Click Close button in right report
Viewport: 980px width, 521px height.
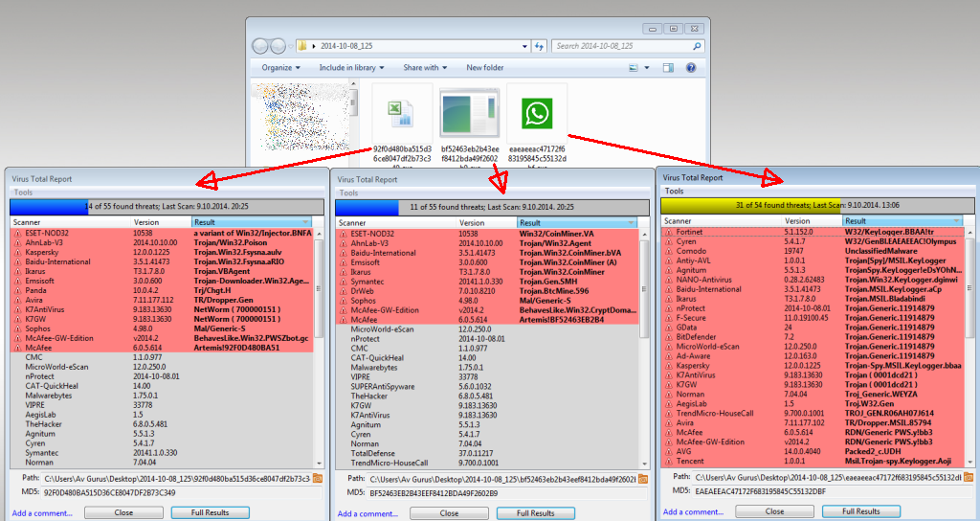point(775,511)
